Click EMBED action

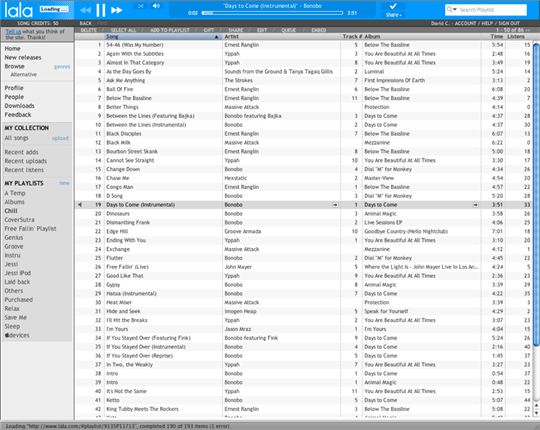point(319,30)
